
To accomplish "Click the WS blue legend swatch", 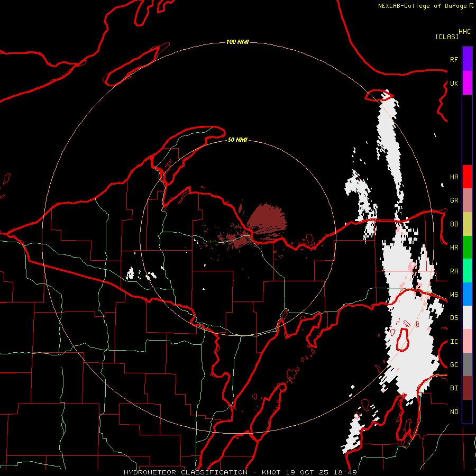I will point(467,294).
